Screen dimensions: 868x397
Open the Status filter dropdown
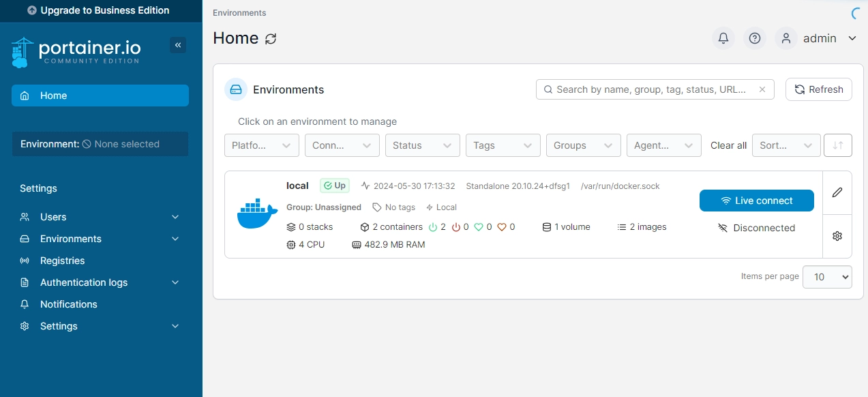click(423, 145)
